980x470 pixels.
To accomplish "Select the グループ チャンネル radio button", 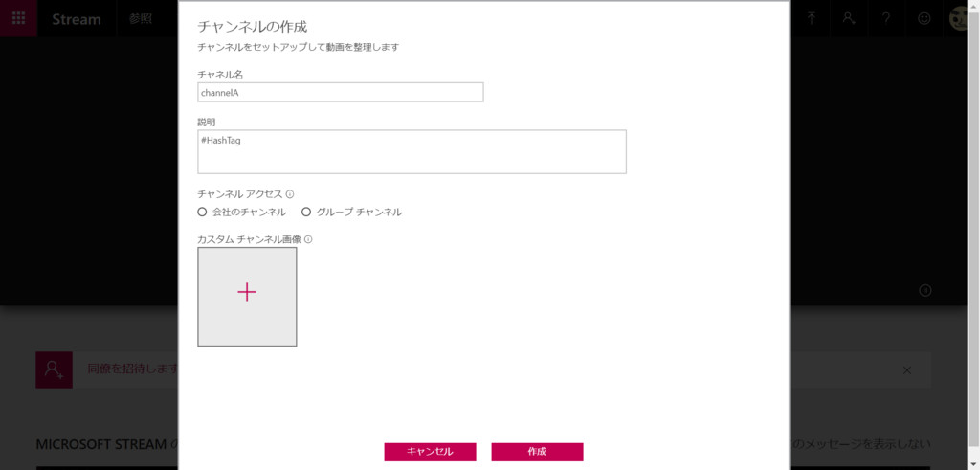I will [x=306, y=212].
